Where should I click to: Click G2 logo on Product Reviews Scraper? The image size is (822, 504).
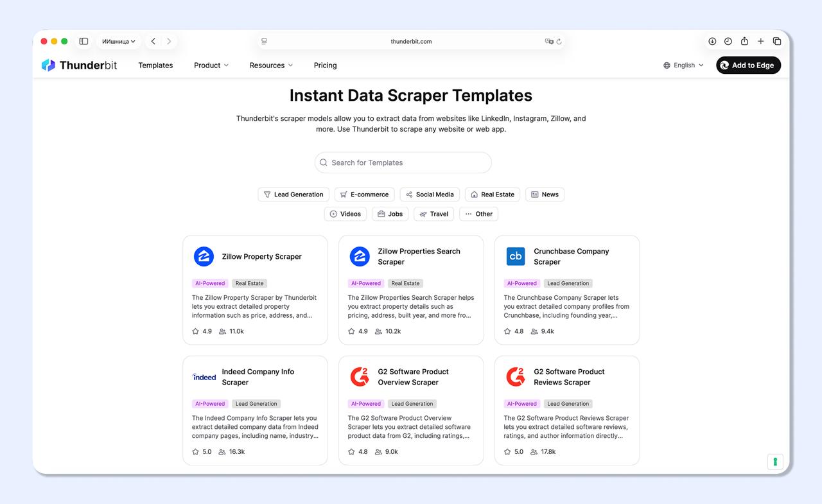click(x=516, y=377)
